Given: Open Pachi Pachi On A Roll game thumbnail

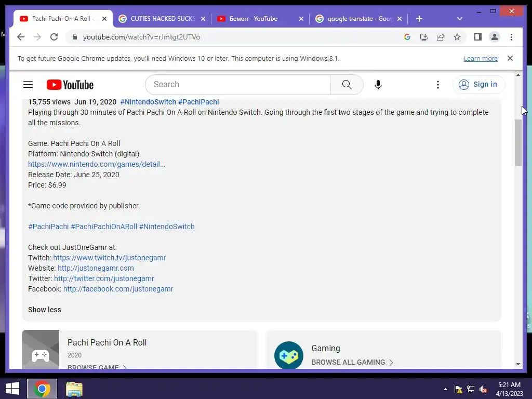Looking at the screenshot, I should click(x=41, y=350).
